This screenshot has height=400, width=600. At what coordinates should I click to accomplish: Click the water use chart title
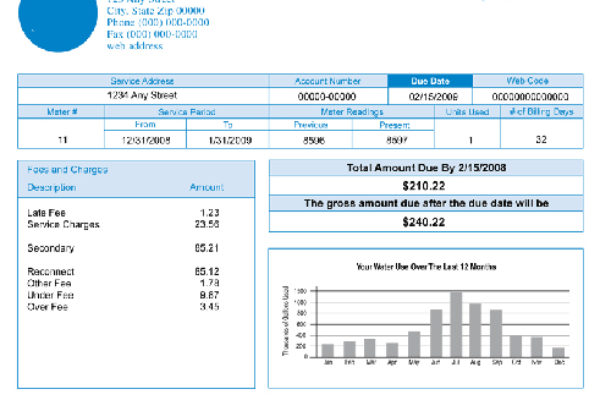(426, 267)
